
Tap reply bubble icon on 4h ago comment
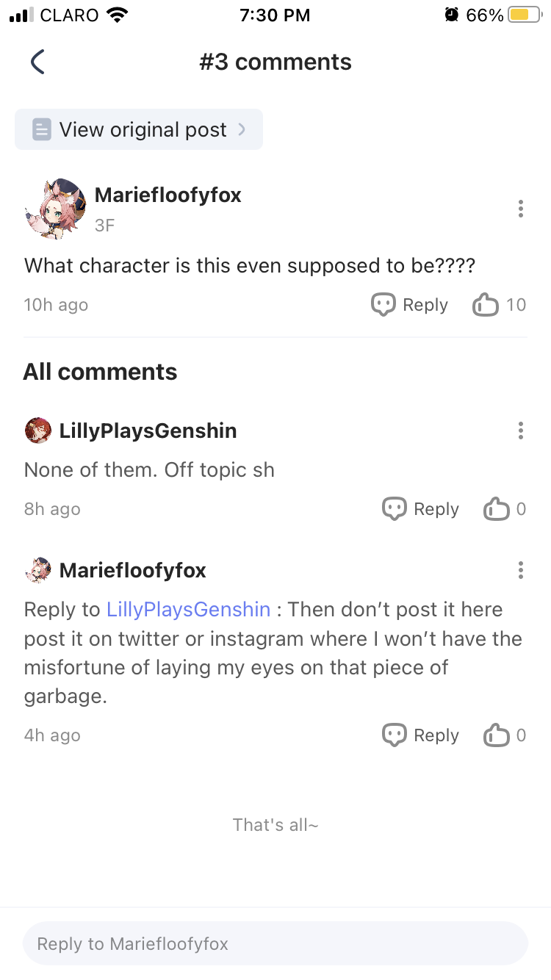click(395, 735)
